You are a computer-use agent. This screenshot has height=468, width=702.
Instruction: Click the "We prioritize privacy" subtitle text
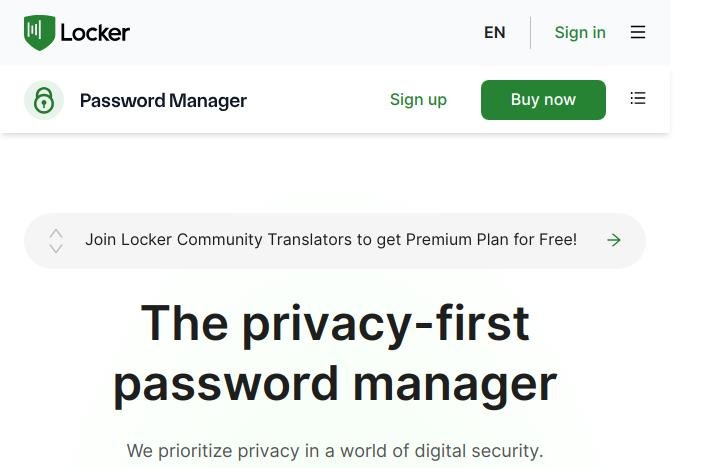click(335, 451)
